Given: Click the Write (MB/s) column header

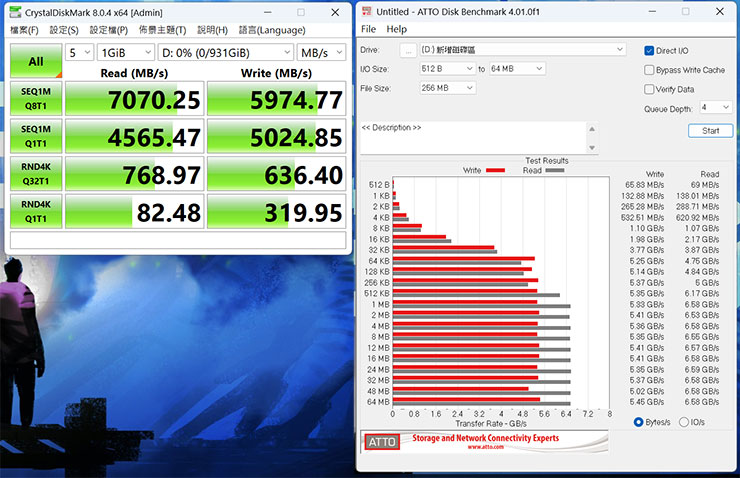Looking at the screenshot, I should [276, 73].
